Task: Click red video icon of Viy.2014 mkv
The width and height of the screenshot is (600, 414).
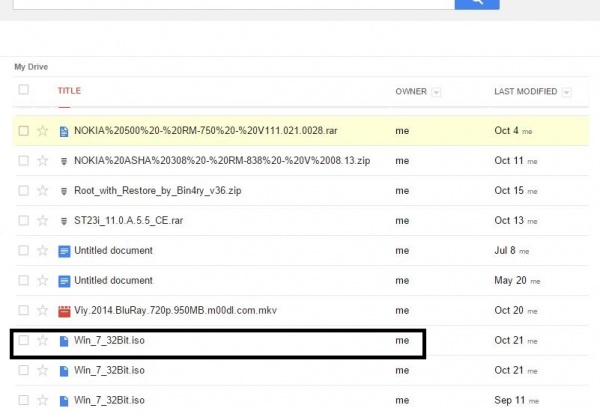Action: tap(64, 311)
